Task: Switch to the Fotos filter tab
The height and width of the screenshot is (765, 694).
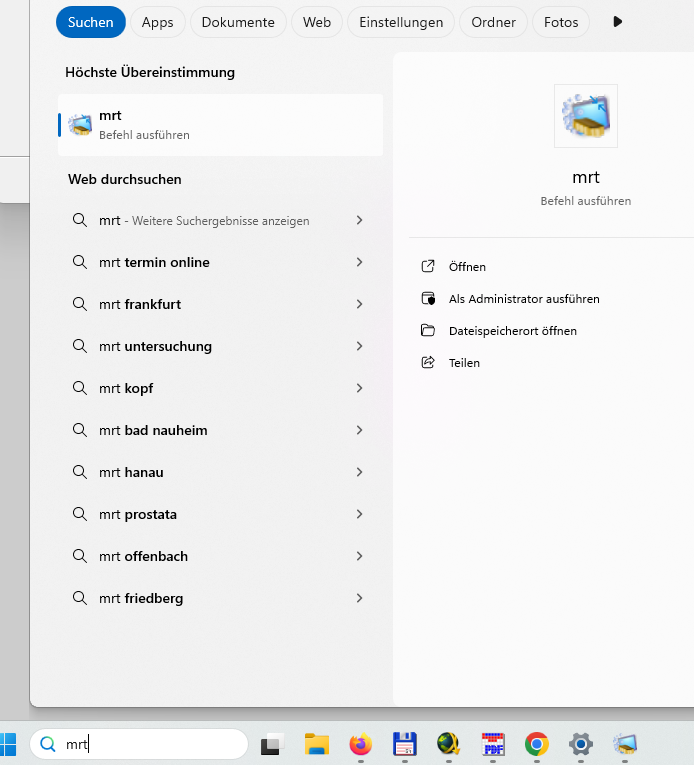Action: (x=561, y=22)
